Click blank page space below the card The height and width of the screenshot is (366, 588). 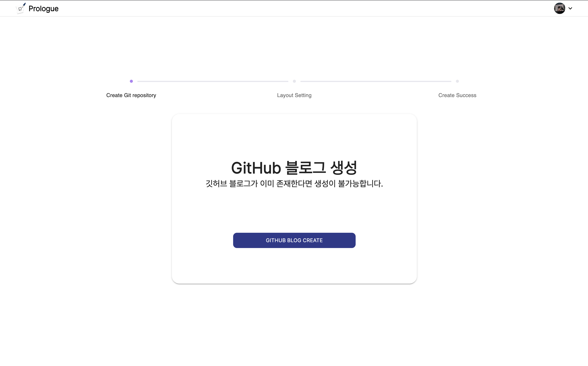pos(294,324)
